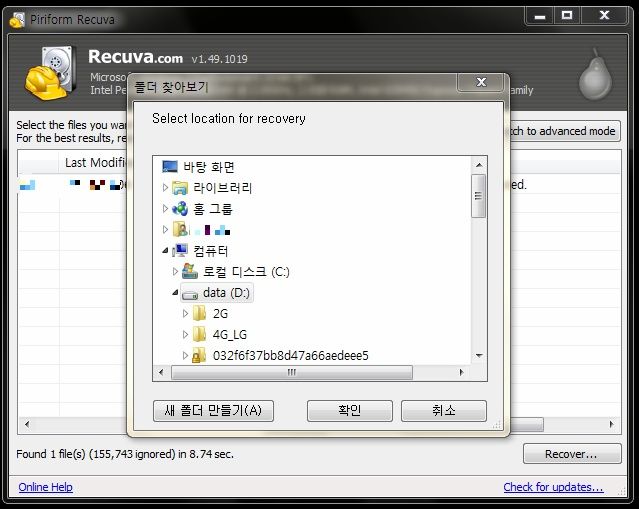Choose the 4G_LG folder label
639x509 pixels.
click(x=230, y=335)
